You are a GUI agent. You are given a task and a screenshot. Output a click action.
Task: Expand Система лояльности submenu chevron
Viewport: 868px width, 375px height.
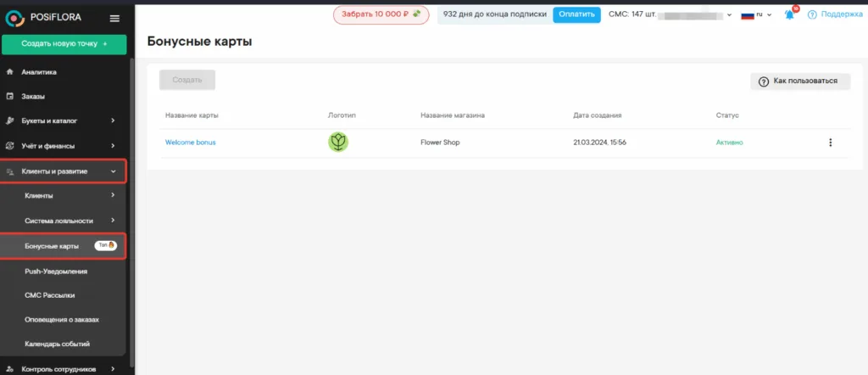pos(113,221)
